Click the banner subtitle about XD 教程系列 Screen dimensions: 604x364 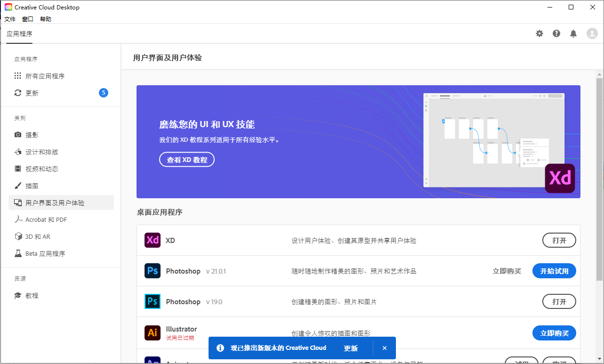219,140
